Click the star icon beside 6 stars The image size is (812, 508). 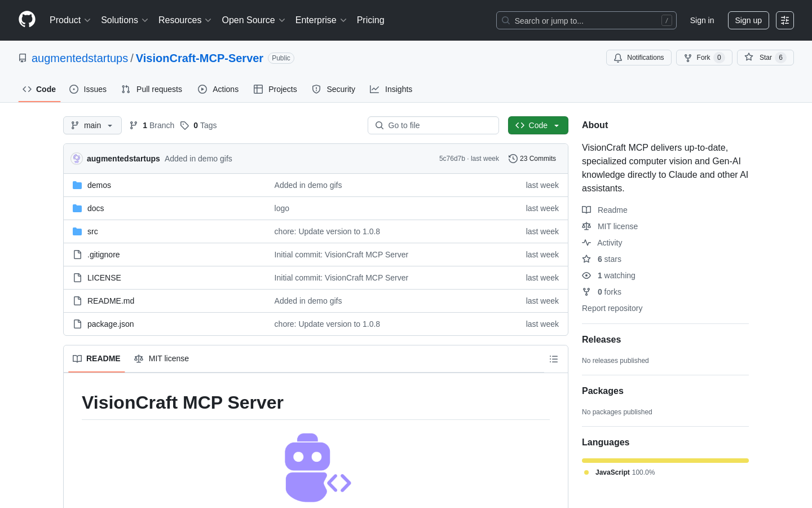[x=586, y=259]
